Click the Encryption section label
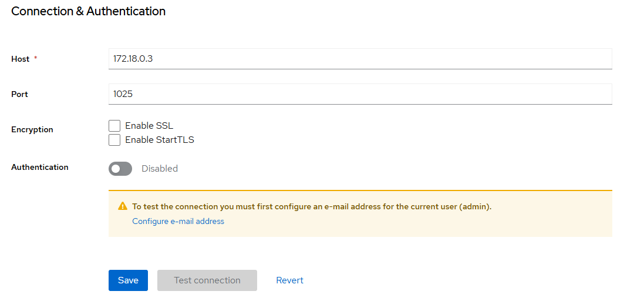This screenshot has width=644, height=301. coord(32,129)
